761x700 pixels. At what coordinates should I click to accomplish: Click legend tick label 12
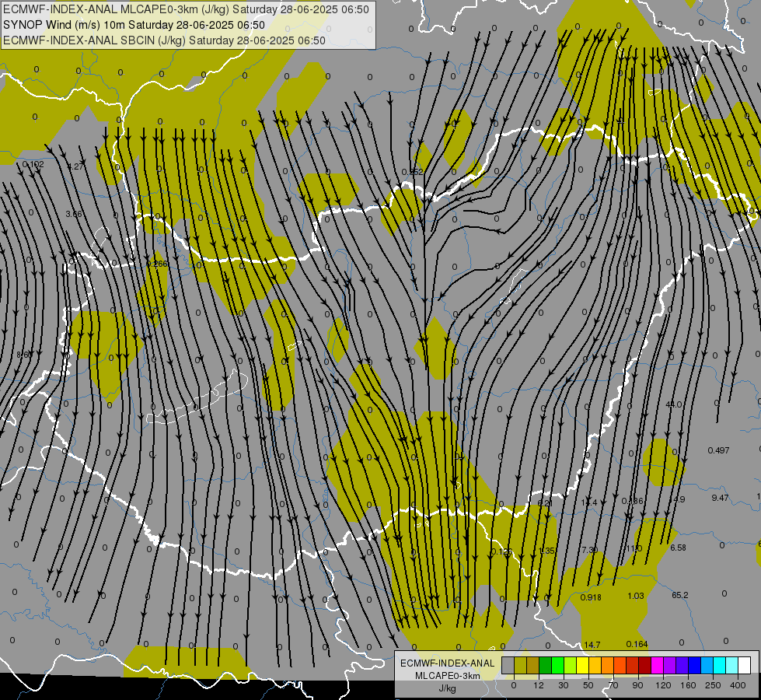point(538,685)
